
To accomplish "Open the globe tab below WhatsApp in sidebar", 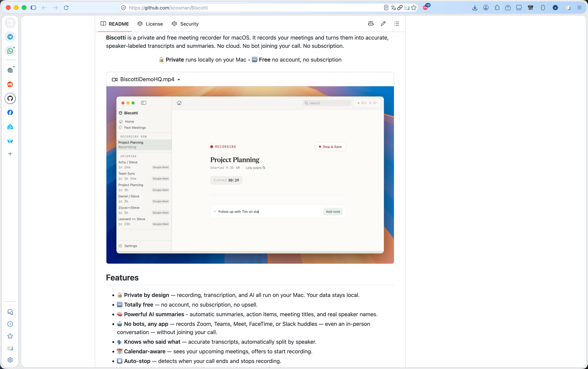I will point(10,70).
